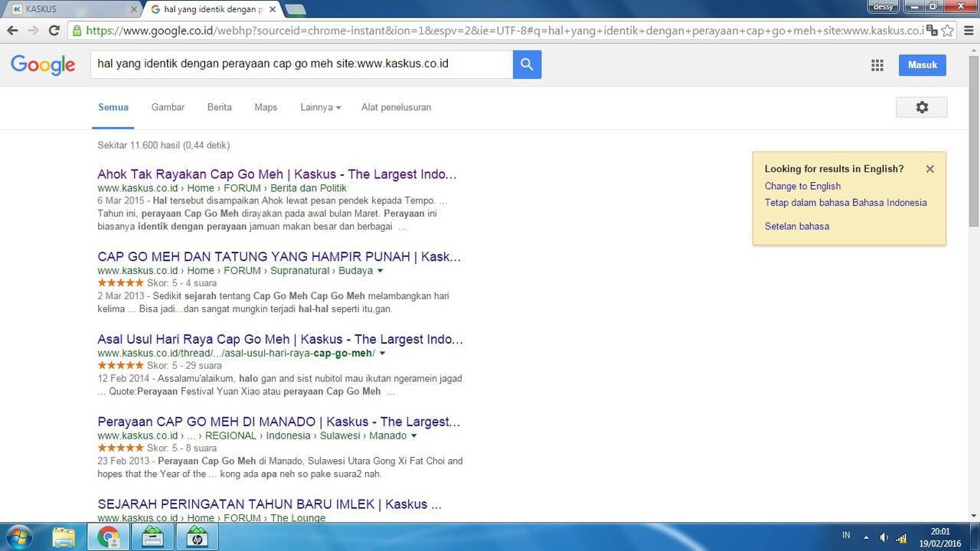Click 'Skor: 5 - 4 suara' rating text
The height and width of the screenshot is (551, 980).
coord(181,283)
